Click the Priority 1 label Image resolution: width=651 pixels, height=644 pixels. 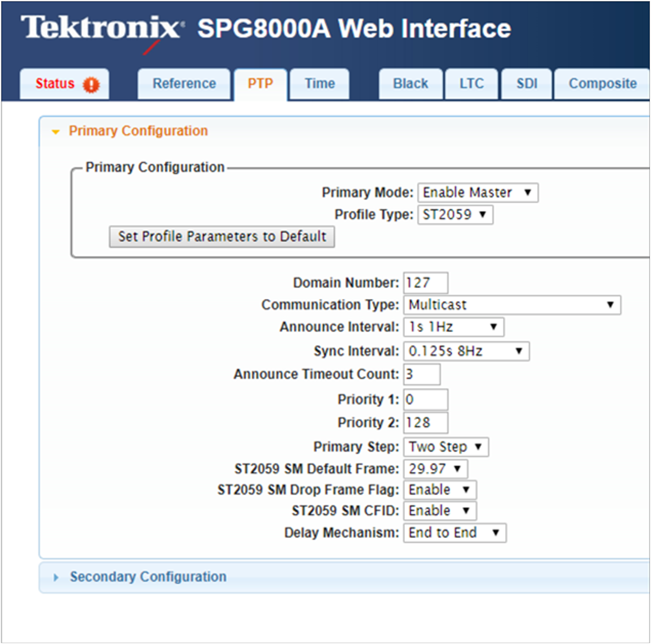click(x=368, y=400)
